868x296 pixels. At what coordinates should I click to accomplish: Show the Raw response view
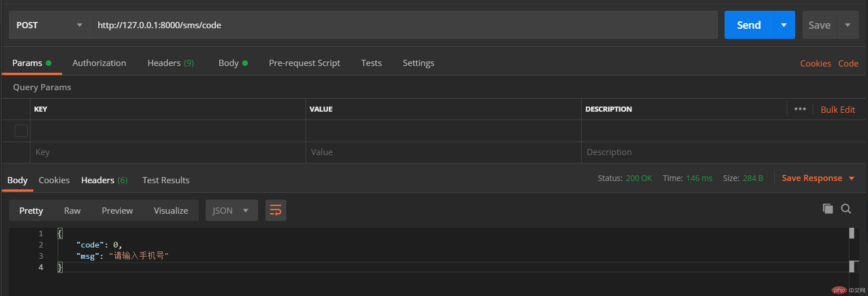72,210
